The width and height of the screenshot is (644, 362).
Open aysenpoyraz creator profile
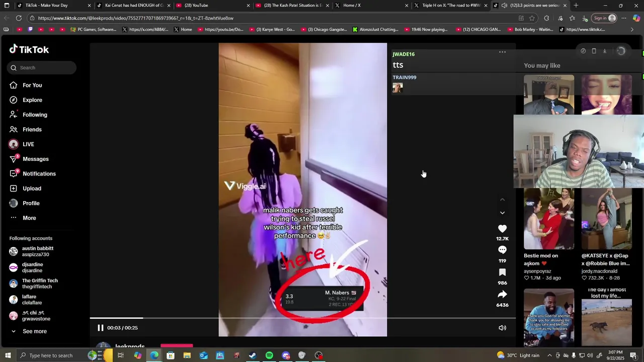pyautogui.click(x=537, y=271)
